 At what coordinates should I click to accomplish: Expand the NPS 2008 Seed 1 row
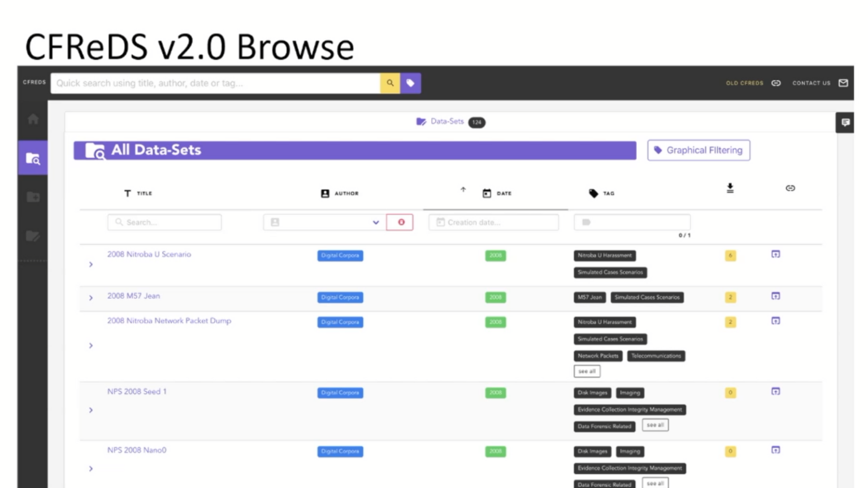pyautogui.click(x=91, y=410)
